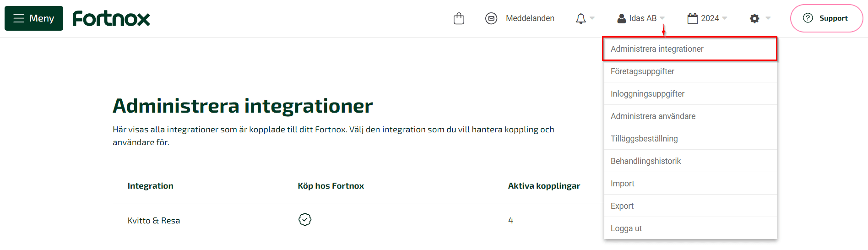
Task: Click the Meddelanden envelope icon
Action: [x=491, y=18]
